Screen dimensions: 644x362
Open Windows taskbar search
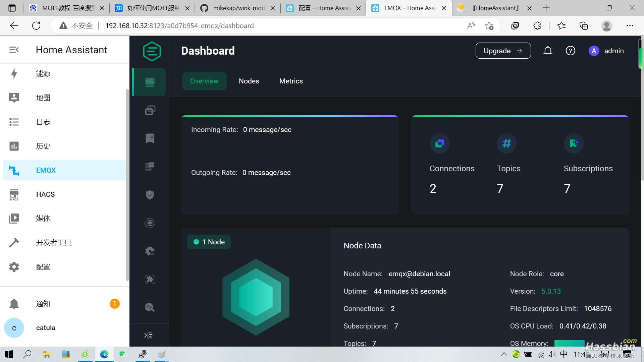28,354
